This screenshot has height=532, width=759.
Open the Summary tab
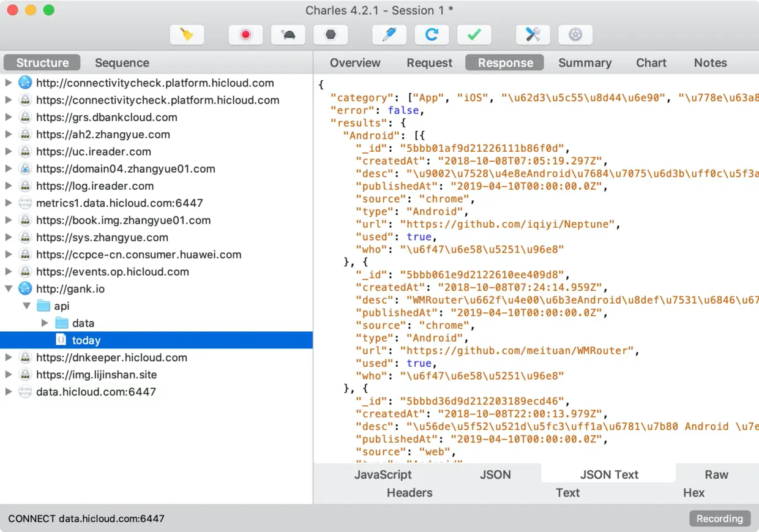point(585,62)
